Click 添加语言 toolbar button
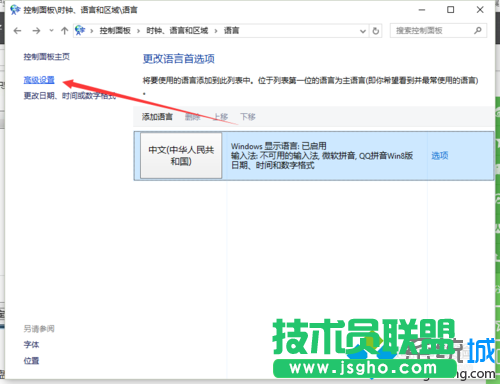This screenshot has height=384, width=500. pyautogui.click(x=157, y=117)
